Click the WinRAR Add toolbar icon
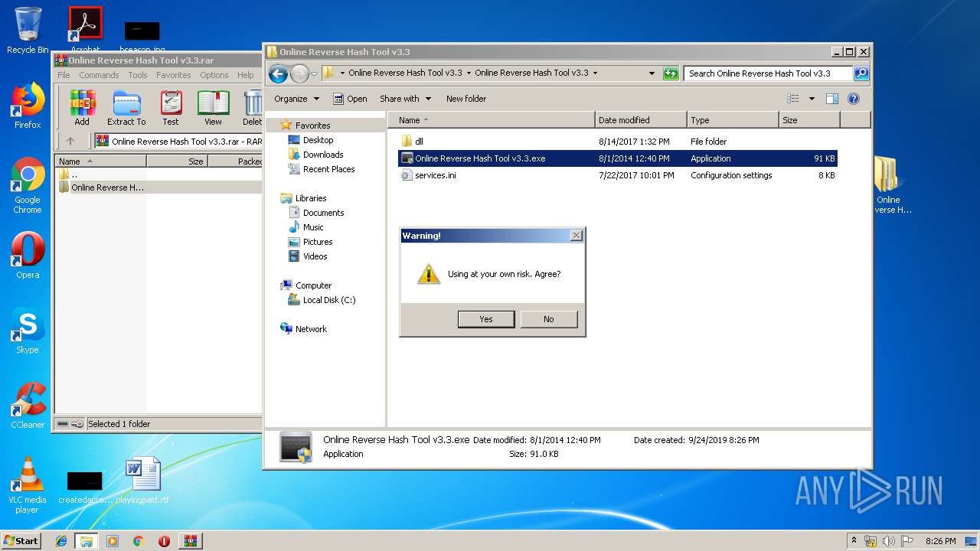 [x=82, y=108]
